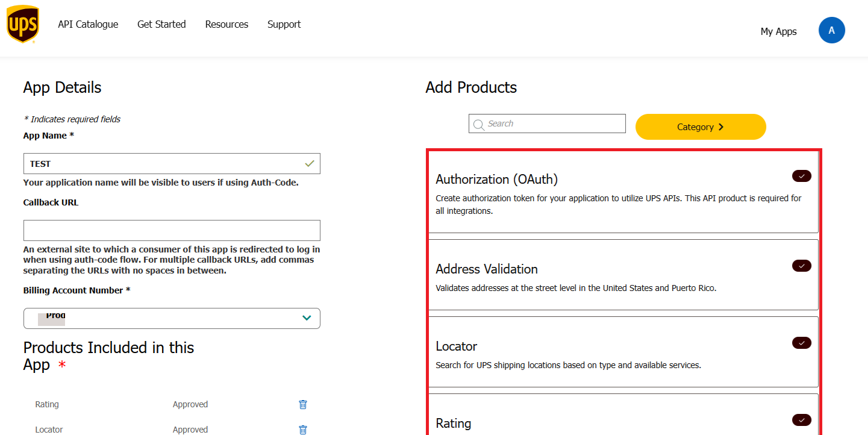Click the App Details heading
The height and width of the screenshot is (435, 868).
[x=62, y=87]
